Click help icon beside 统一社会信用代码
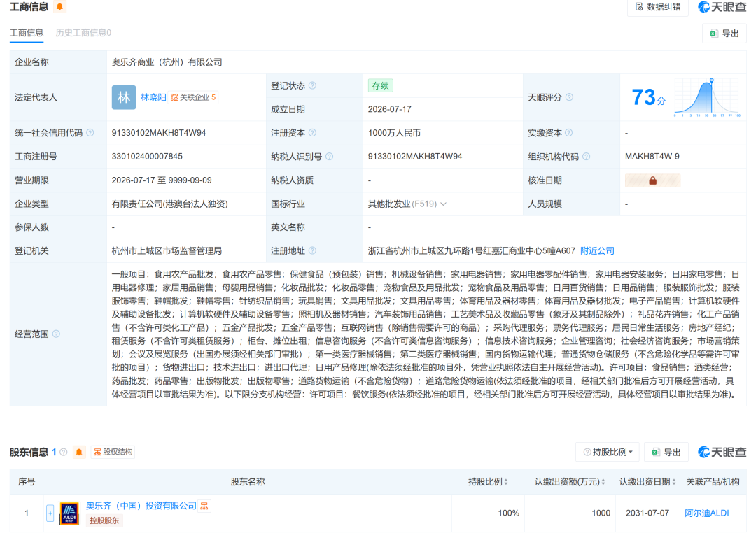This screenshot has height=533, width=756. (90, 132)
